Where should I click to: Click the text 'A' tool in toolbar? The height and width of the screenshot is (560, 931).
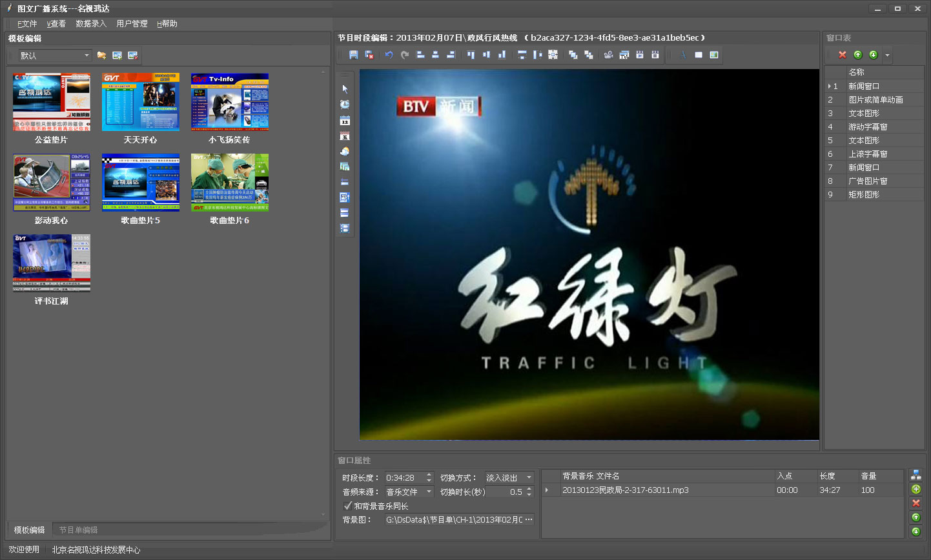682,55
